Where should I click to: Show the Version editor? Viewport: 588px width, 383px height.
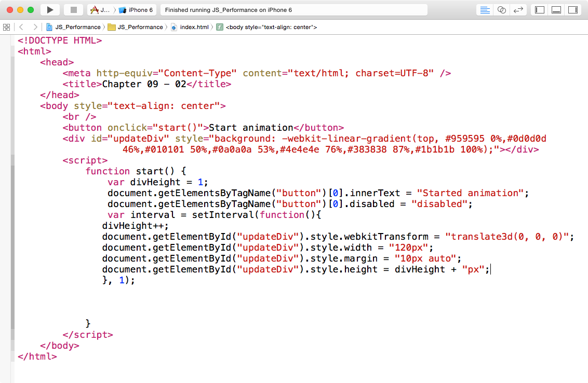tap(518, 10)
